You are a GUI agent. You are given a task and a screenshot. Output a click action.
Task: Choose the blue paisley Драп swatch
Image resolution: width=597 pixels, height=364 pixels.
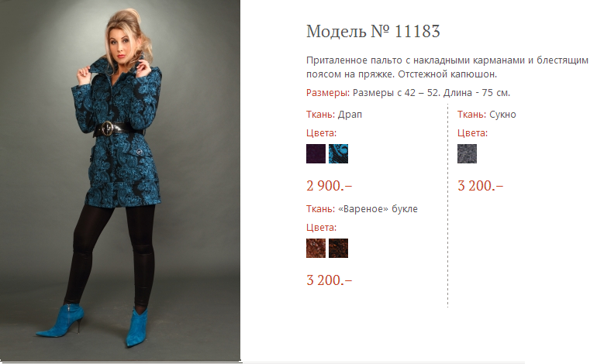(x=338, y=153)
